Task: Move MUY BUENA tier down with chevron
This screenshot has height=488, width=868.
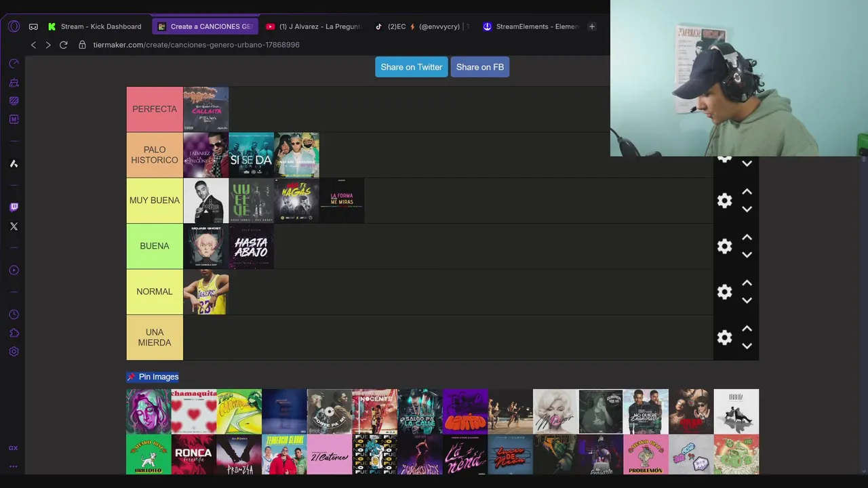Action: point(747,209)
